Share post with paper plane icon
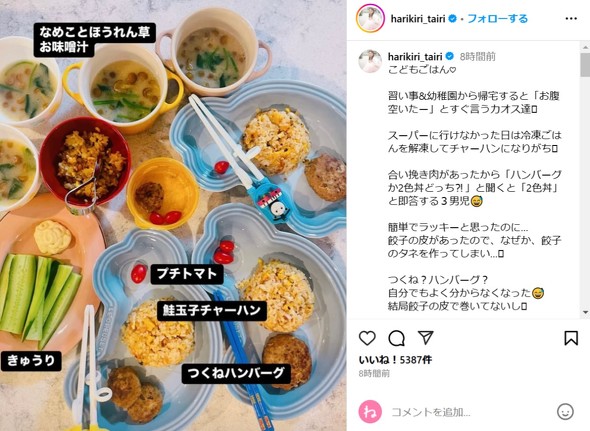The width and height of the screenshot is (590, 431). click(426, 338)
